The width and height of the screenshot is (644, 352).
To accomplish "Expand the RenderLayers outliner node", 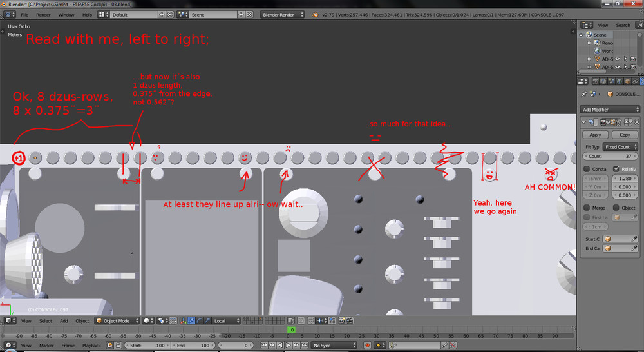I will pos(589,43).
